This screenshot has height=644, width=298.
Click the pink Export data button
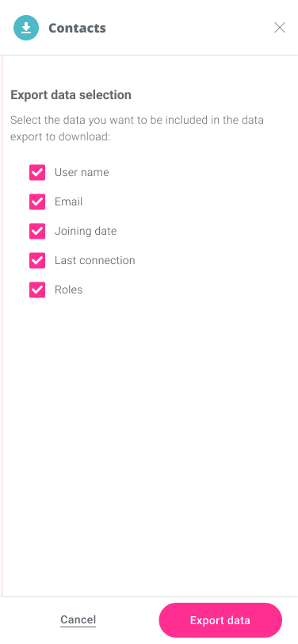point(220,620)
